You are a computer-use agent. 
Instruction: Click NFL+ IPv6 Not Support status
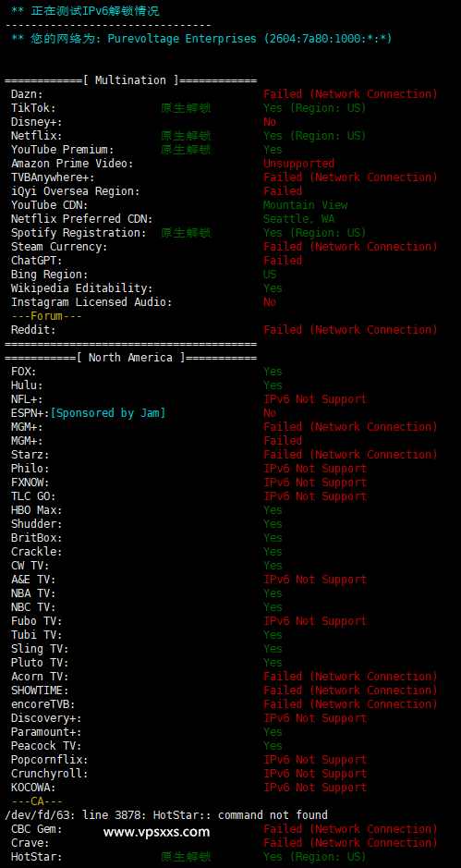coord(315,399)
